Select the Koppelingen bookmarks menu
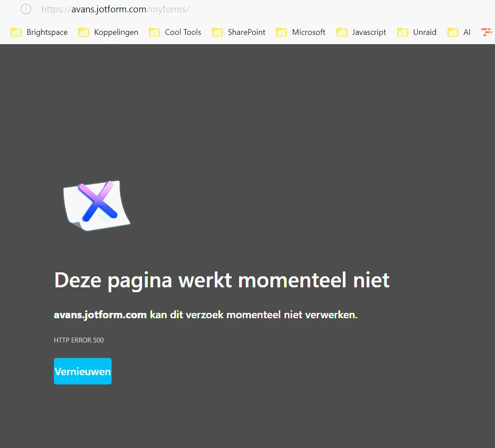The height and width of the screenshot is (448, 495). tap(116, 32)
